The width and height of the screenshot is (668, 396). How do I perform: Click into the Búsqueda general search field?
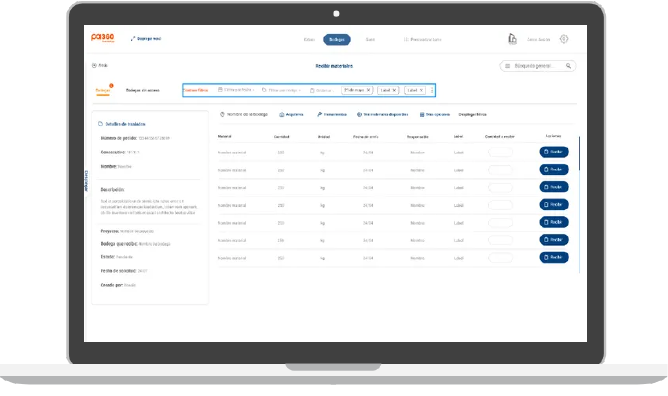(x=537, y=66)
